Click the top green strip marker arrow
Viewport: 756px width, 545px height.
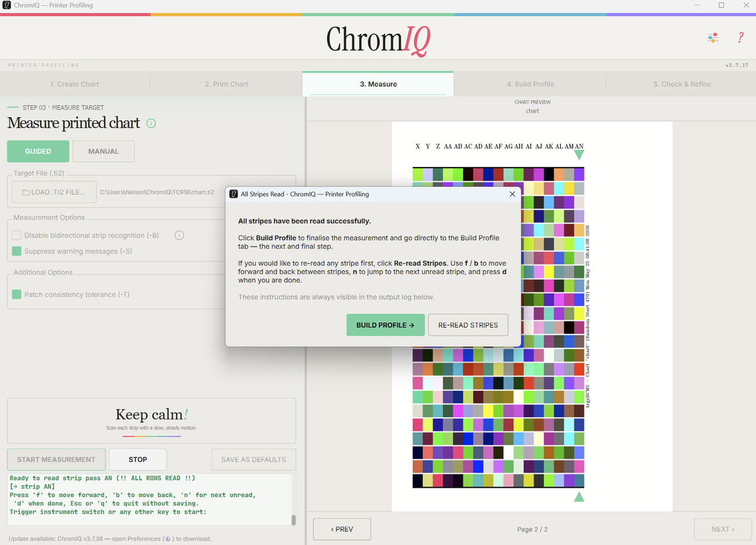pos(579,155)
